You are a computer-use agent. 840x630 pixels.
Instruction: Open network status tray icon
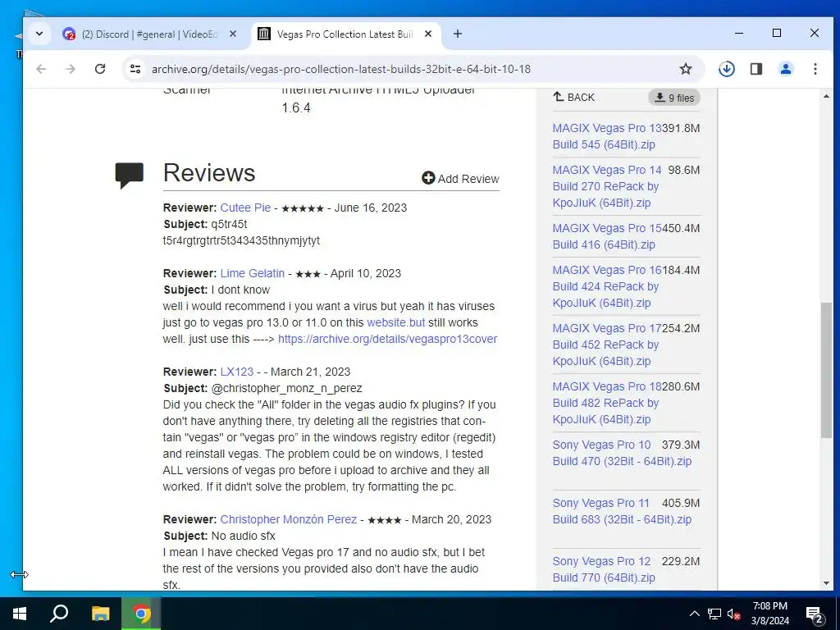714,614
